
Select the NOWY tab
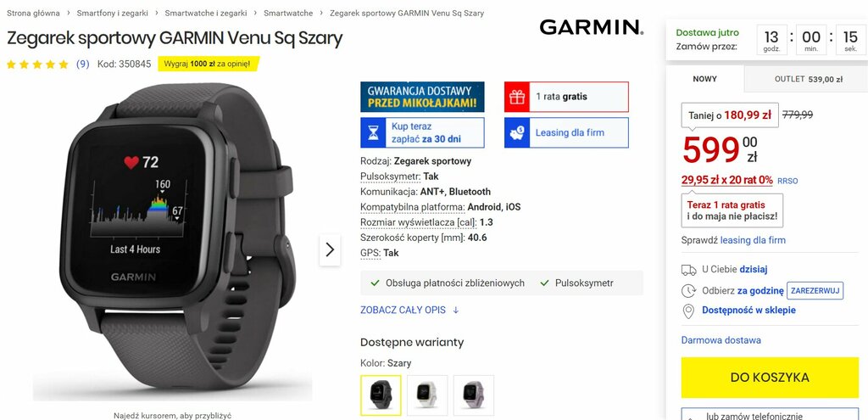pos(704,79)
